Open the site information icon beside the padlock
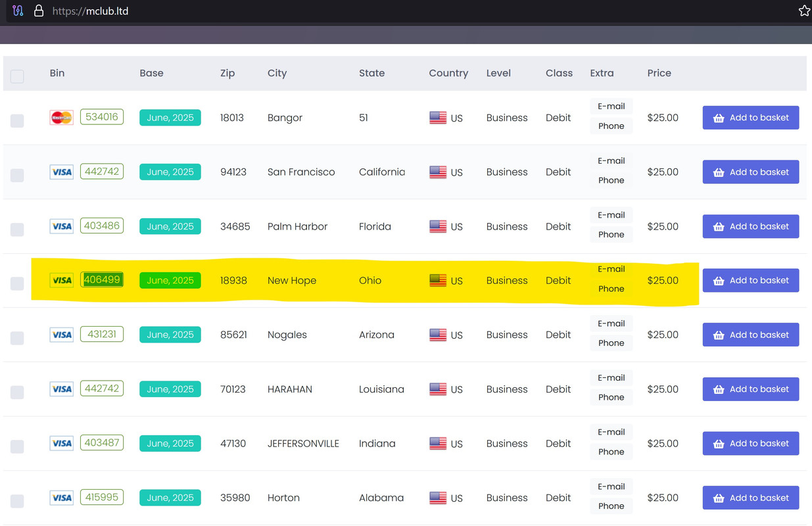812x526 pixels. coord(18,11)
